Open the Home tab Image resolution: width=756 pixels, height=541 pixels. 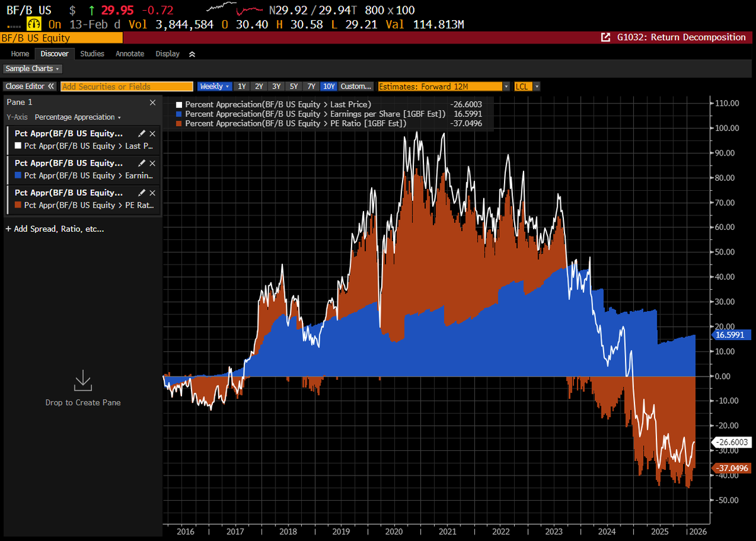(20, 54)
